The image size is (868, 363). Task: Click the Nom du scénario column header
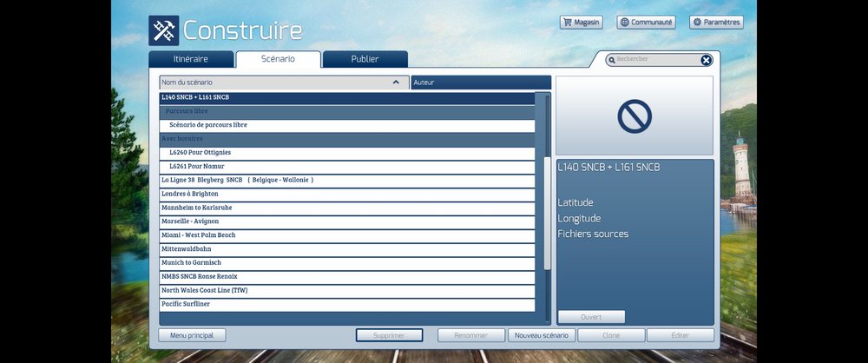[284, 82]
